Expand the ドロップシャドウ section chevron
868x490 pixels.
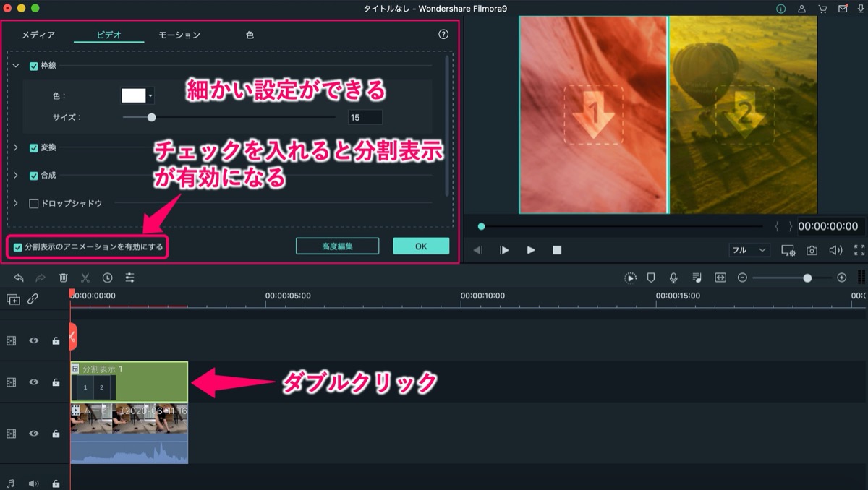pos(16,204)
